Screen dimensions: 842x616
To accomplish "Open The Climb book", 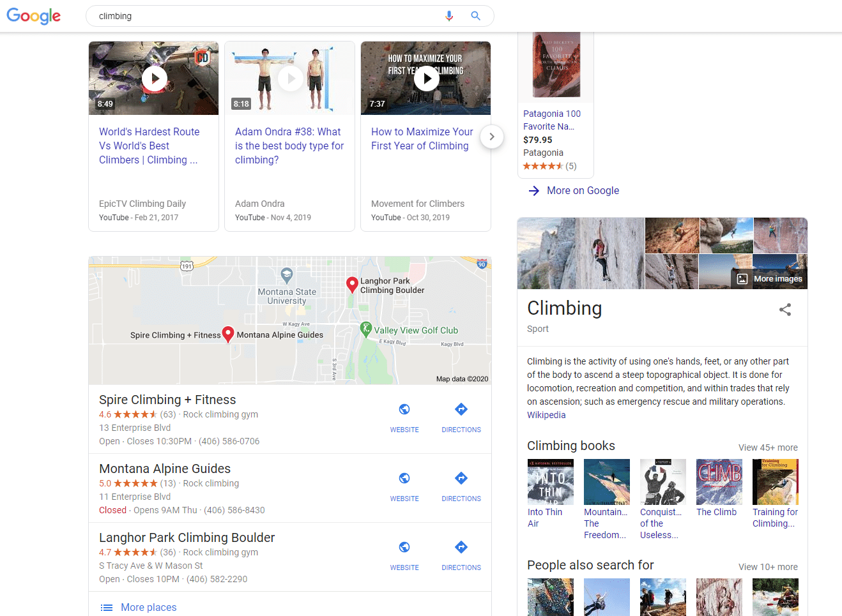I will click(719, 482).
